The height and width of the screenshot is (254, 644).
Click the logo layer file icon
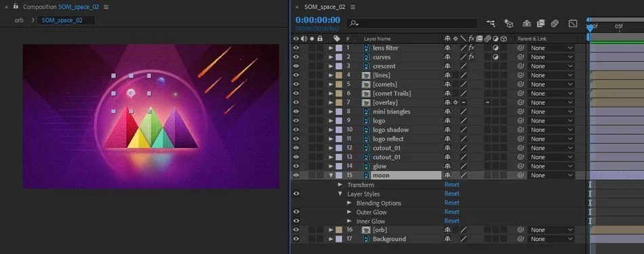(366, 121)
